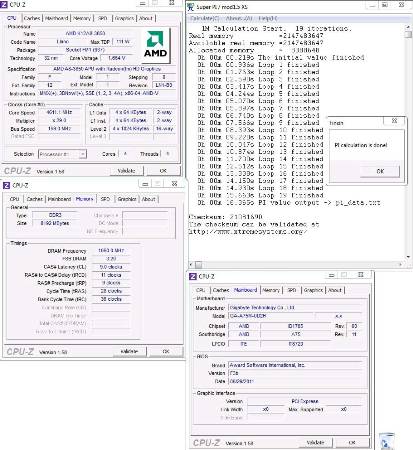Click the Z title icon of CPU-Z Memory window

pyautogui.click(x=6, y=185)
